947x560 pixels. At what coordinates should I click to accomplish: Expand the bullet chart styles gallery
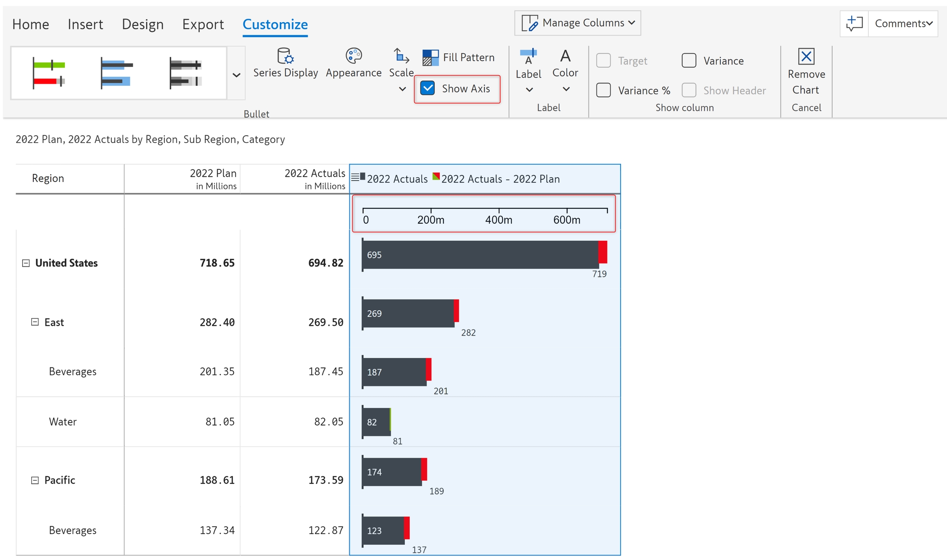point(236,75)
